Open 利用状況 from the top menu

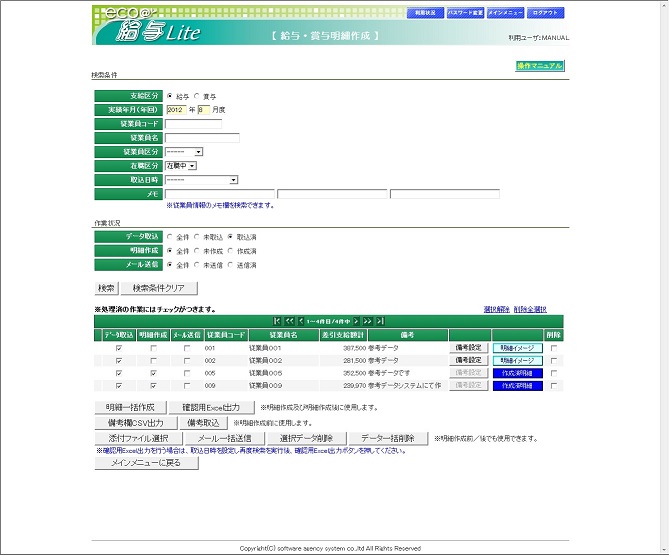coord(425,13)
